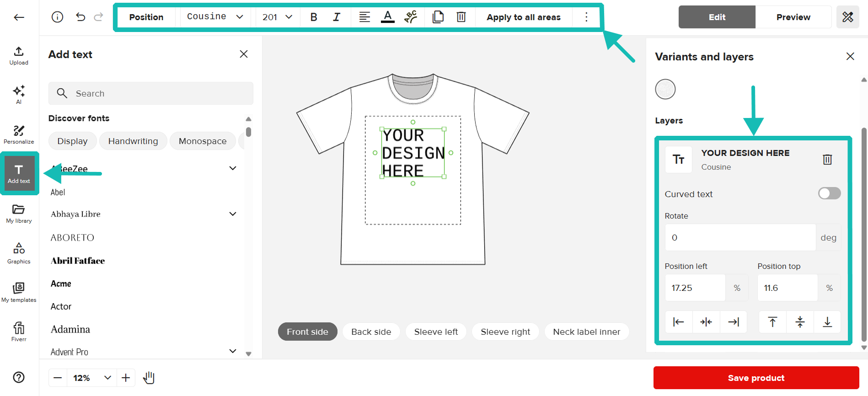Viewport: 868px width, 396px height.
Task: Center layer horizontally
Action: click(706, 322)
